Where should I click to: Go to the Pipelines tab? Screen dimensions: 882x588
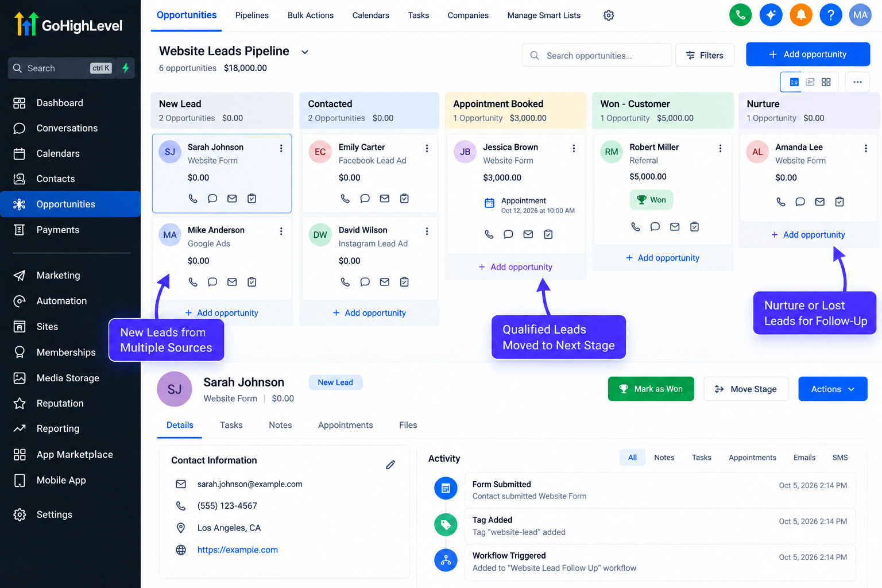pos(252,16)
